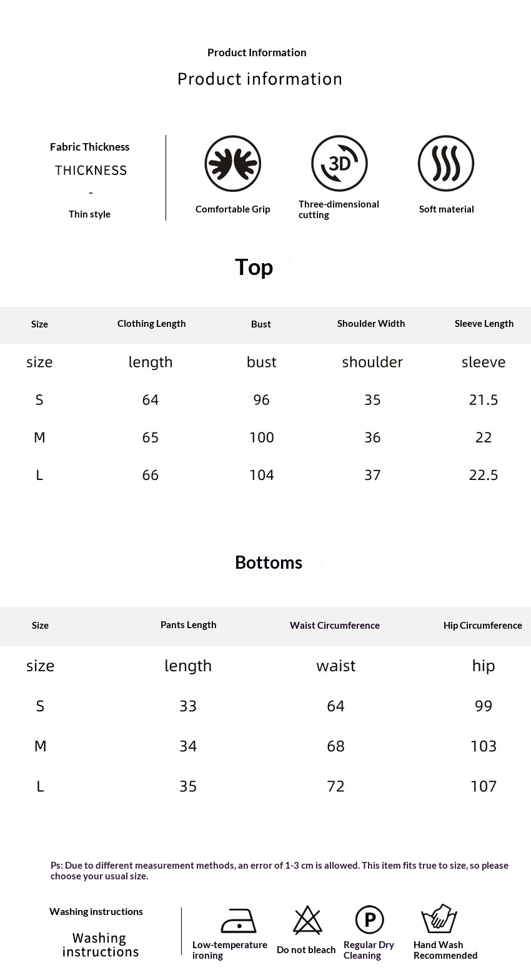The width and height of the screenshot is (531, 980).
Task: Click the Clothing Length column header
Action: (152, 324)
